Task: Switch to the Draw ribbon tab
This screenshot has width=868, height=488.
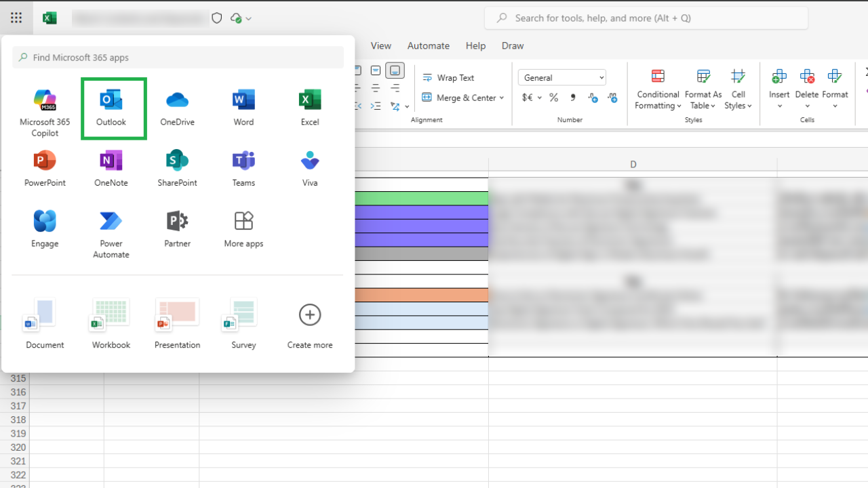Action: (x=513, y=45)
